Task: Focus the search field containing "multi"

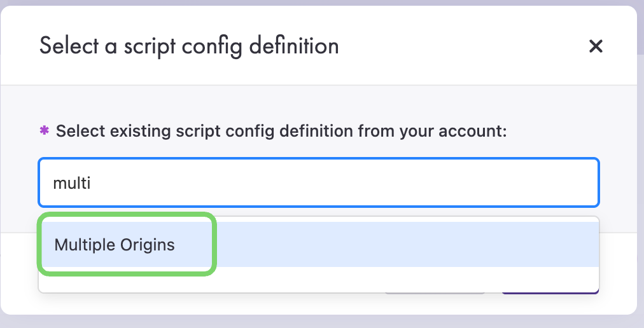Action: (318, 183)
